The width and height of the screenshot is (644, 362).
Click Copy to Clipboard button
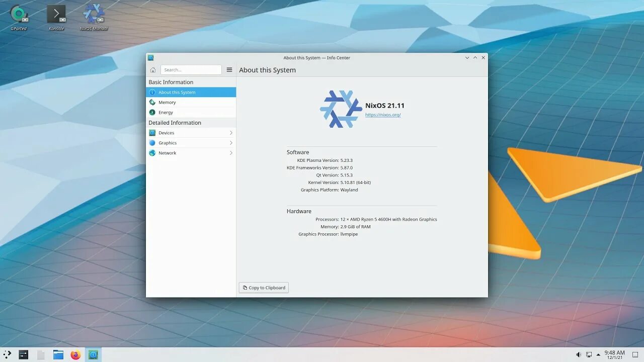[264, 288]
